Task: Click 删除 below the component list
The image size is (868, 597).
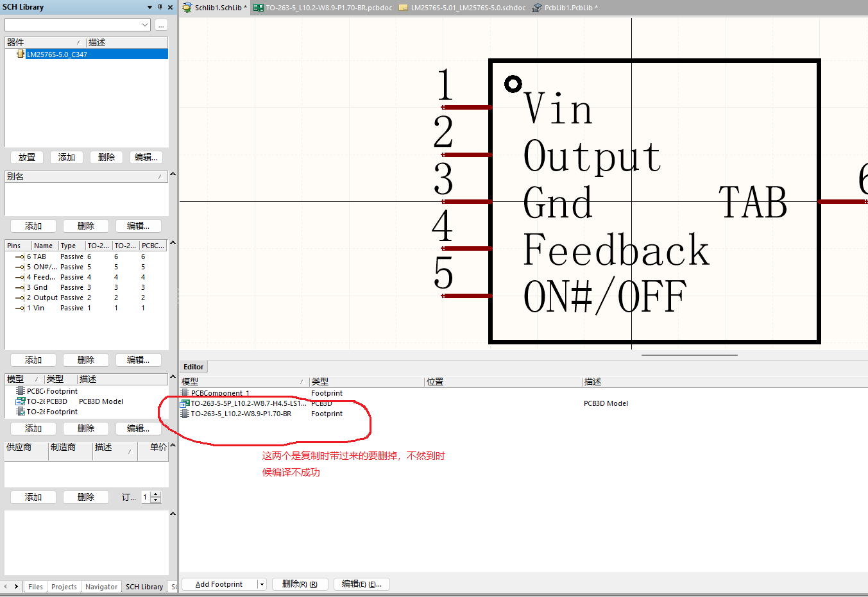Action: [x=106, y=157]
